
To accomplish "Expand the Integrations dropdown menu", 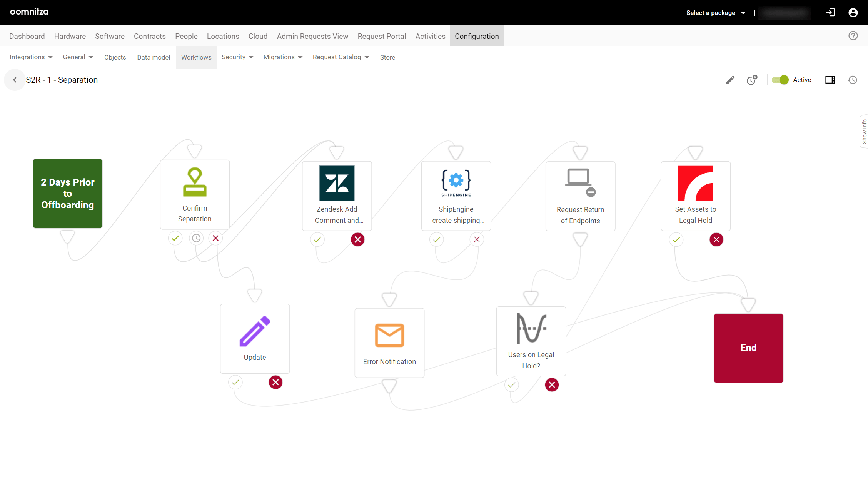I will point(31,57).
